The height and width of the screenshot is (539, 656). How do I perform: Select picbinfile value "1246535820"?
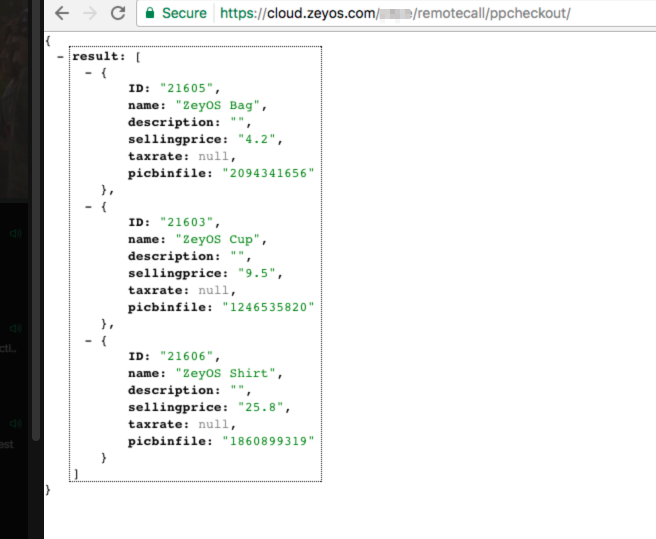[268, 307]
